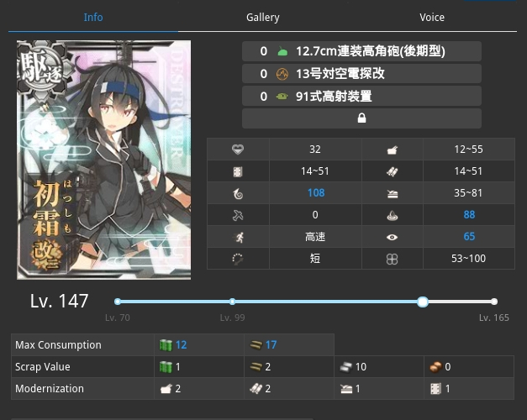Click the firepower icon in Modernization row
Image resolution: width=527 pixels, height=420 pixels.
pos(166,389)
